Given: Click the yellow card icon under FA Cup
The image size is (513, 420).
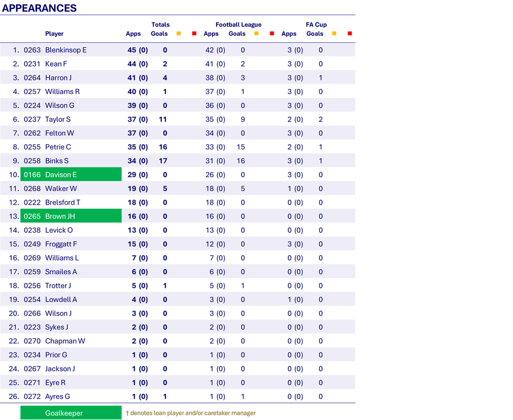Looking at the screenshot, I should tap(334, 34).
